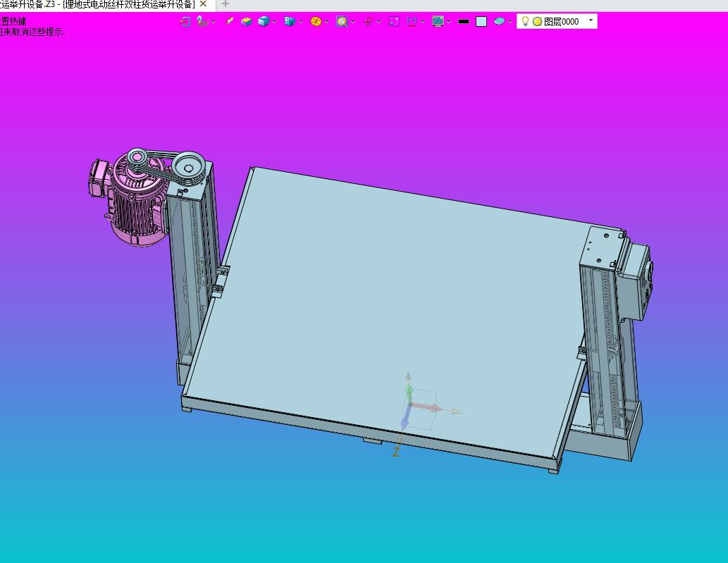Expand the teal layer plane dropdown arrow
The image size is (728, 563).
510,22
